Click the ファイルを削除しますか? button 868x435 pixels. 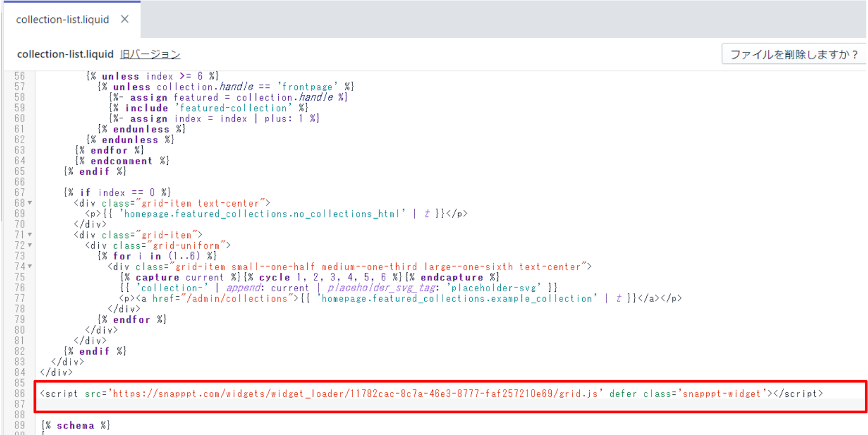coord(794,54)
